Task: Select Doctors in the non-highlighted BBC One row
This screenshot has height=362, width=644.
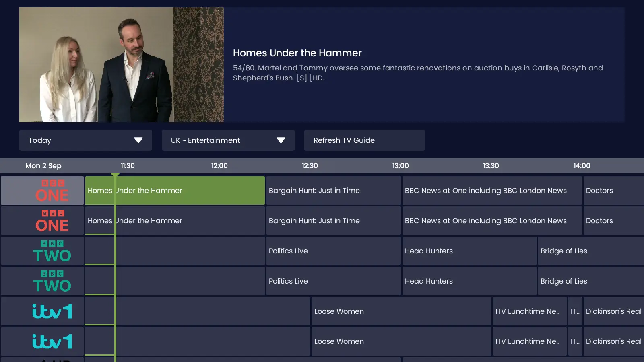Action: pos(613,221)
